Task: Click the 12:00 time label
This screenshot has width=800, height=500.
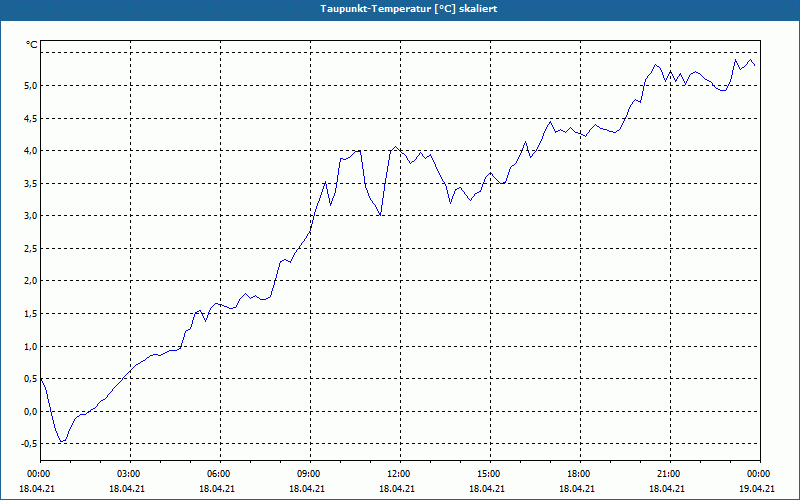Action: 400,473
